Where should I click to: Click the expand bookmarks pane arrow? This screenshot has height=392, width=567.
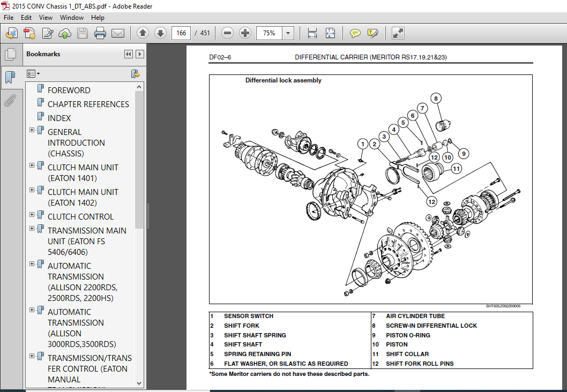pyautogui.click(x=139, y=54)
